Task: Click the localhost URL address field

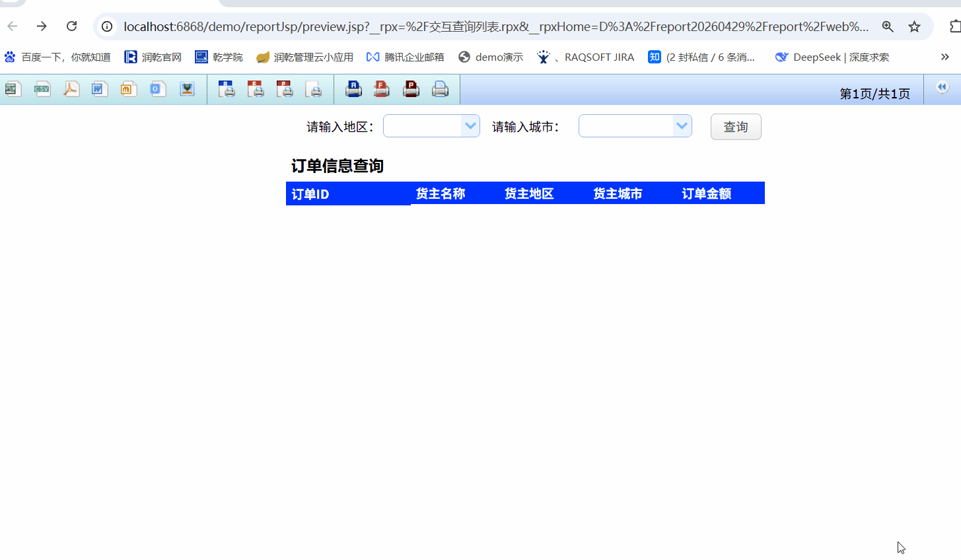Action: point(495,26)
